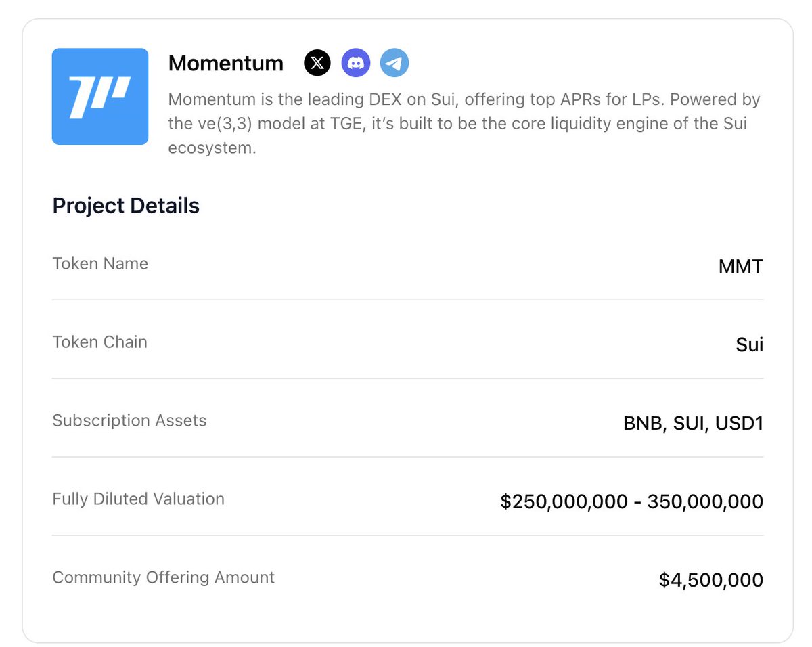Click the Token Name label
This screenshot has width=812, height=647.
[x=100, y=263]
